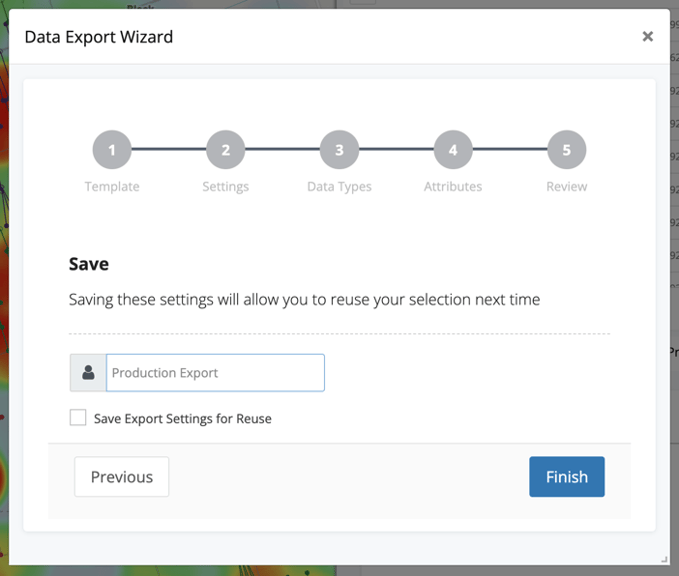
Task: Switch to the Settings step label
Action: pos(226,187)
